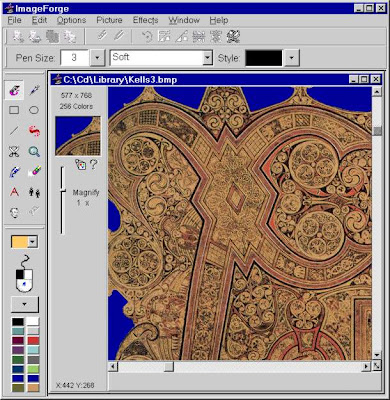
Task: Open the Soft brush type combo box
Action: [161, 58]
